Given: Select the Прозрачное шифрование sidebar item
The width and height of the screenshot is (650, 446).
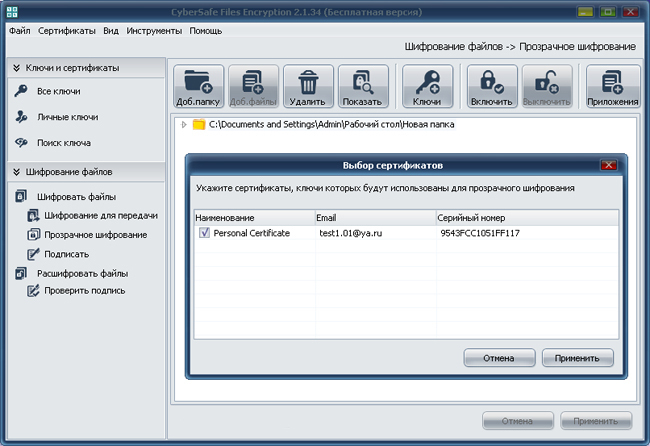Looking at the screenshot, I should pos(96,235).
